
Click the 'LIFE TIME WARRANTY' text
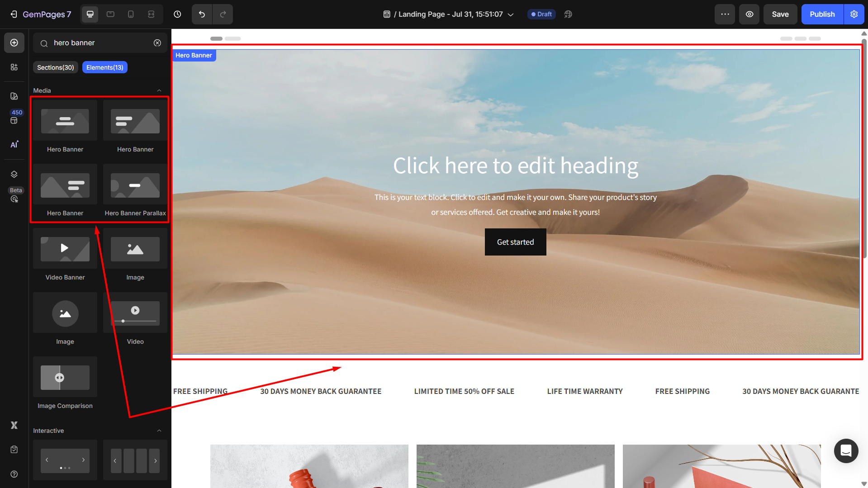click(585, 391)
